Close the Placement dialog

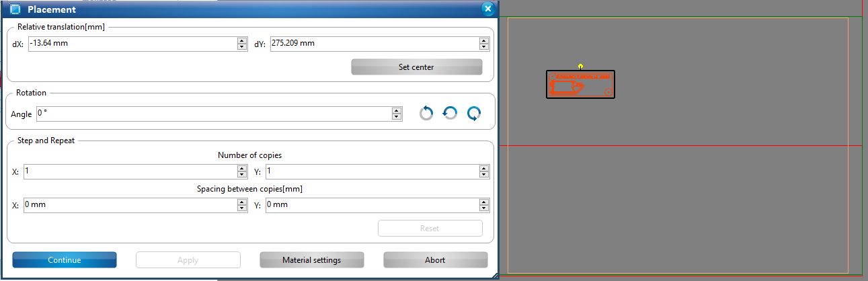488,9
